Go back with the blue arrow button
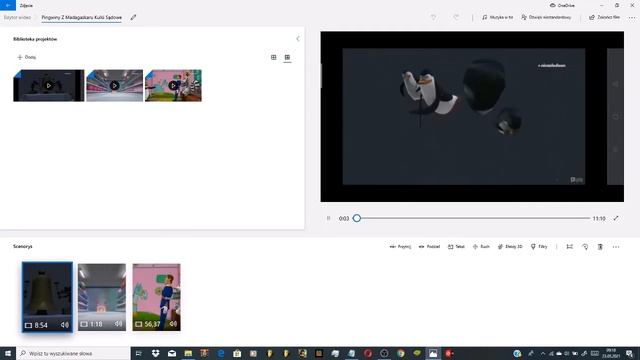 (x=8, y=5)
